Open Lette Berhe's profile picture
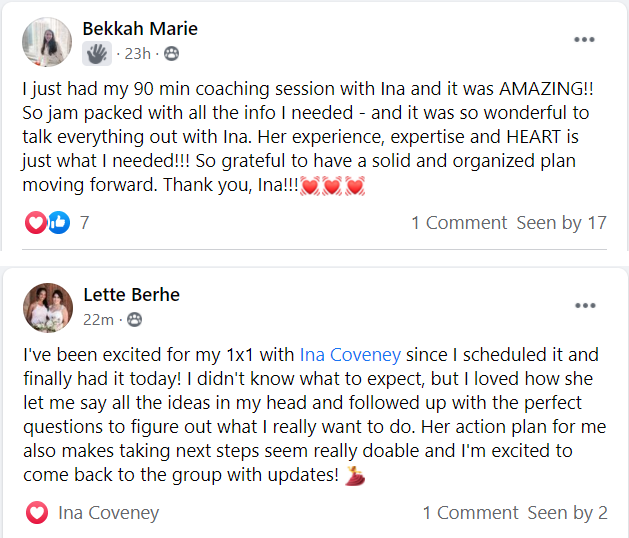 [47, 307]
